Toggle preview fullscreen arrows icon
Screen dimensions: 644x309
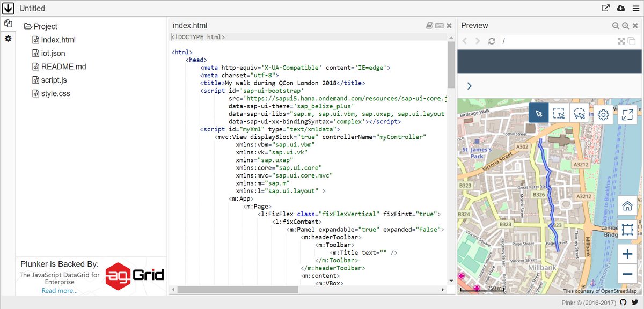[621, 41]
